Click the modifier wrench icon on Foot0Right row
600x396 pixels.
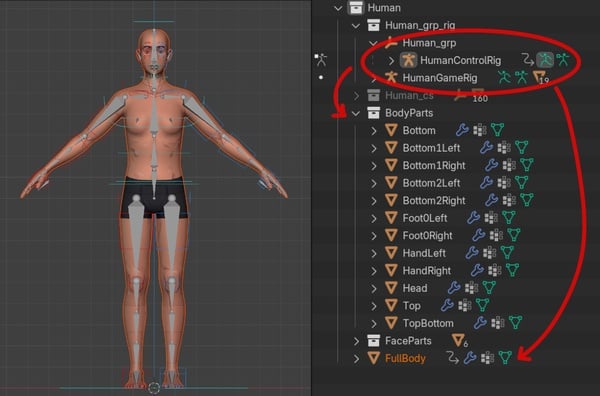click(478, 235)
